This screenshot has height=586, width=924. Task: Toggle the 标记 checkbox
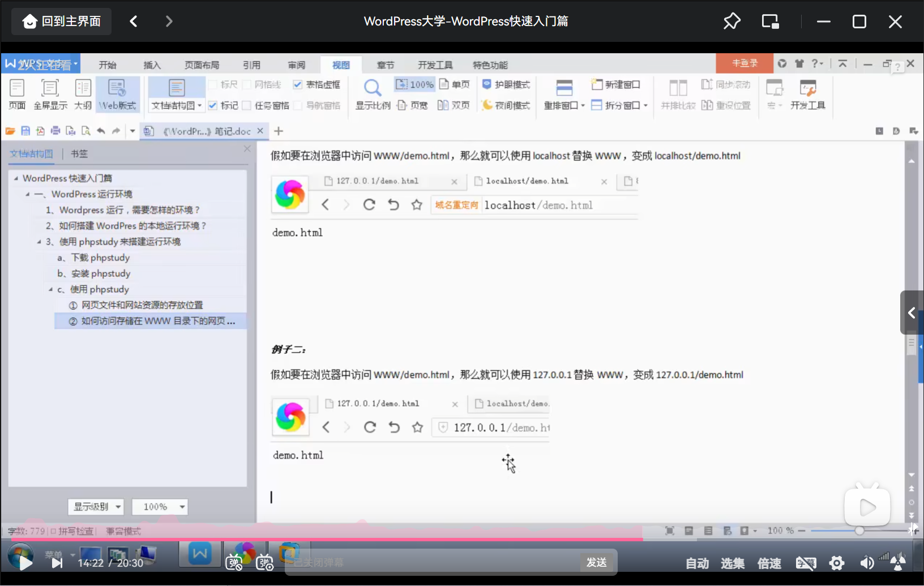[x=213, y=105]
